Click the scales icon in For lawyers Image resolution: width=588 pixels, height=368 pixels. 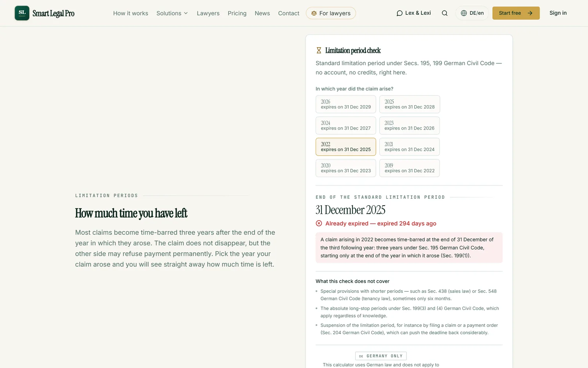(314, 13)
